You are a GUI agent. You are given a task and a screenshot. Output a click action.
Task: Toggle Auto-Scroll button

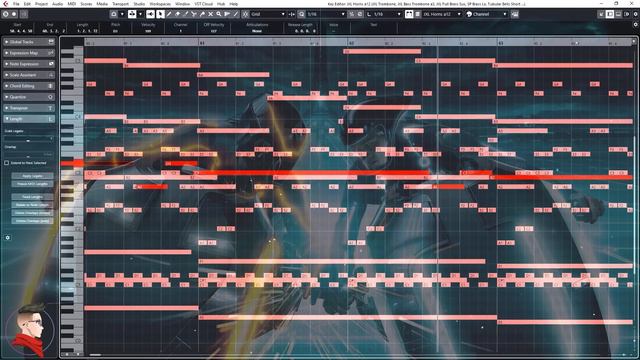[x=132, y=14]
